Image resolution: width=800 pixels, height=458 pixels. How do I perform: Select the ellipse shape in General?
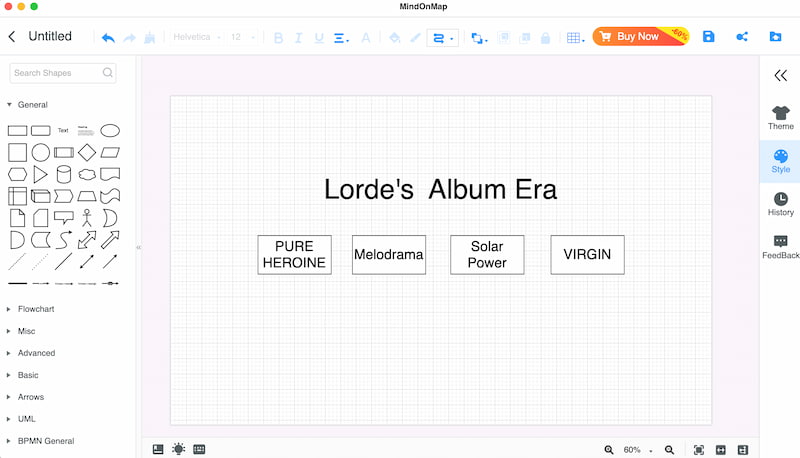(110, 131)
